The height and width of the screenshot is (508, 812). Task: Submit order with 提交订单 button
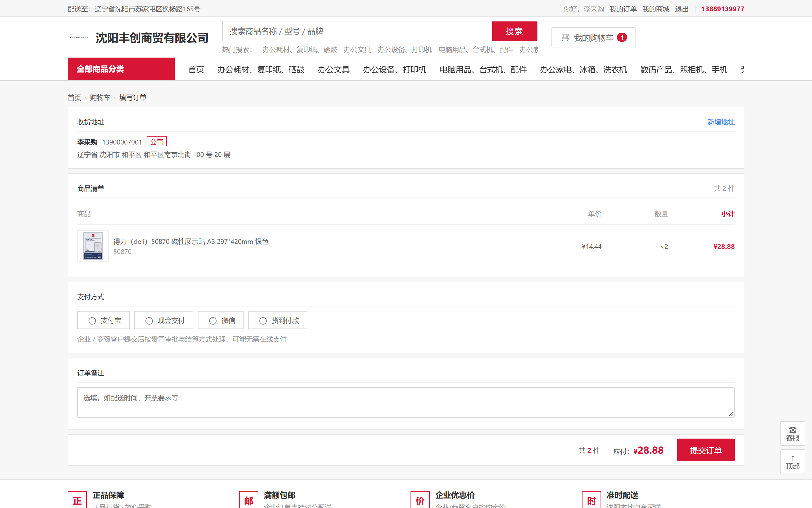(706, 450)
